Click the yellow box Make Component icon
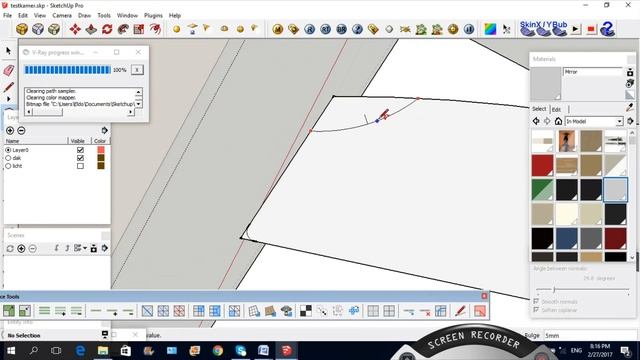This screenshot has height=360, width=640. pos(22,29)
